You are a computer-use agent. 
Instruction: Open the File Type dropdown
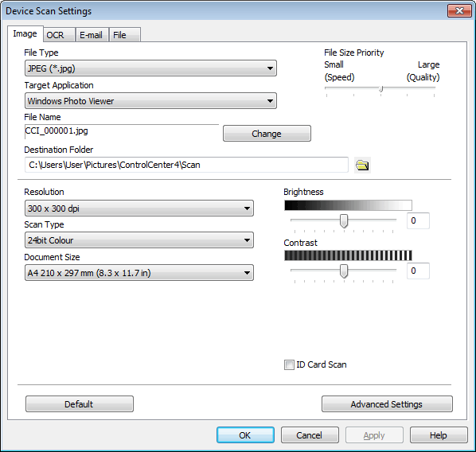point(150,68)
